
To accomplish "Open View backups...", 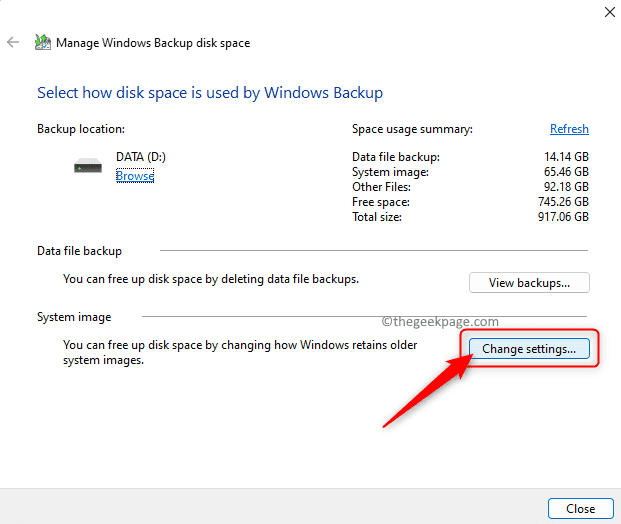I will pyautogui.click(x=529, y=282).
